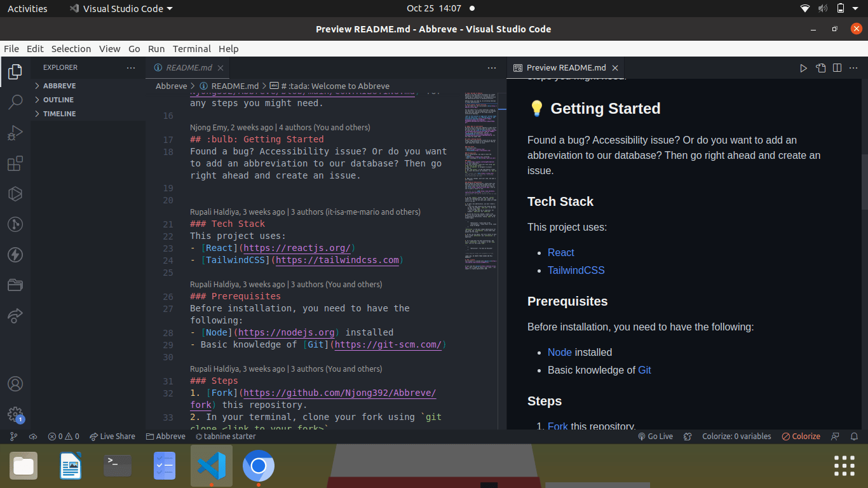This screenshot has height=488, width=868.
Task: Click the Run play icon in preview toolbar
Action: tap(803, 68)
